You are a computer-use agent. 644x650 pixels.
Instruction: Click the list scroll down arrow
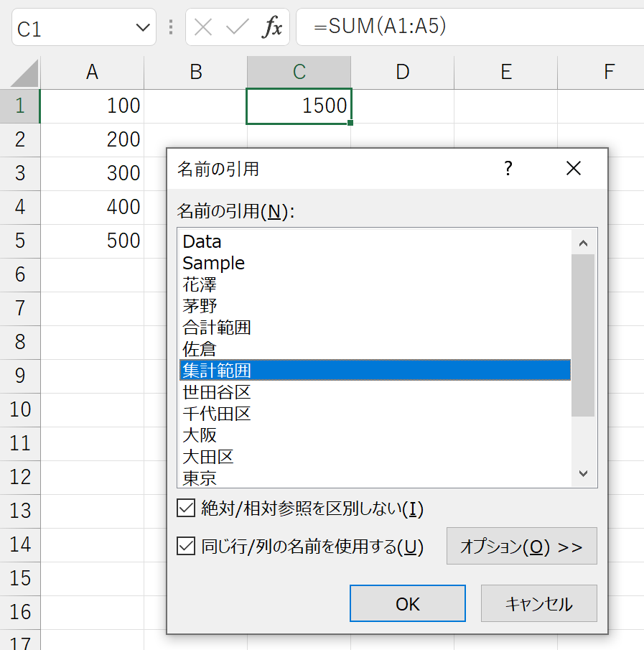(x=583, y=473)
